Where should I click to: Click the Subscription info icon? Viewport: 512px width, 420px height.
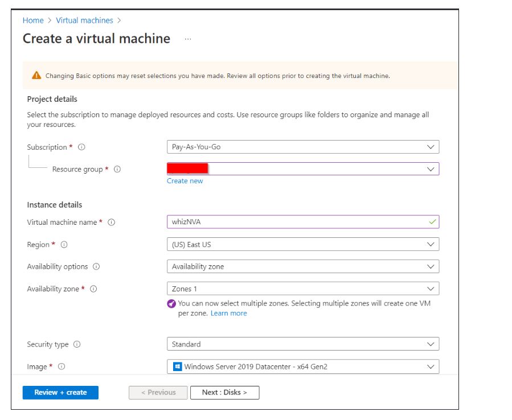coord(81,147)
